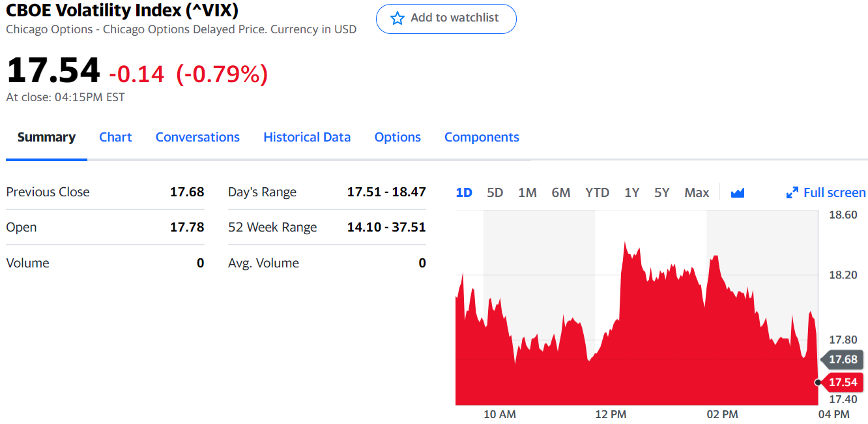Click the Open label
The height and width of the screenshot is (424, 868).
click(22, 227)
